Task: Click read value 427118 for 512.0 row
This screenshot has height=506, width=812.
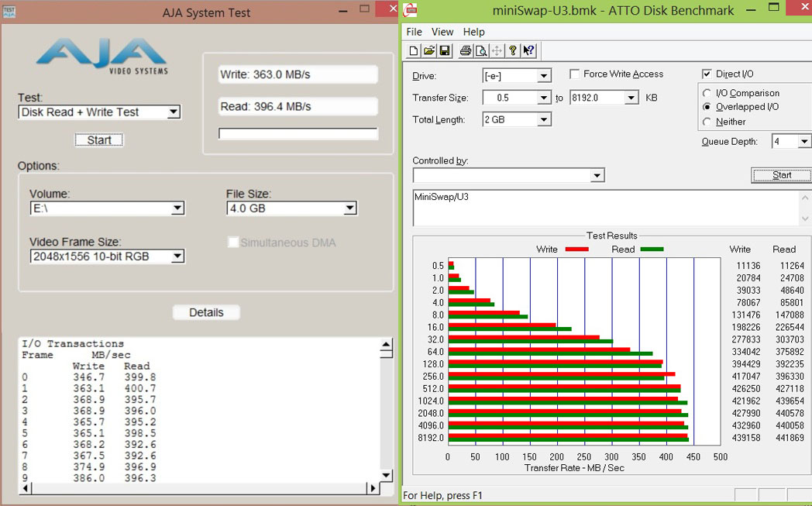Action: [790, 388]
